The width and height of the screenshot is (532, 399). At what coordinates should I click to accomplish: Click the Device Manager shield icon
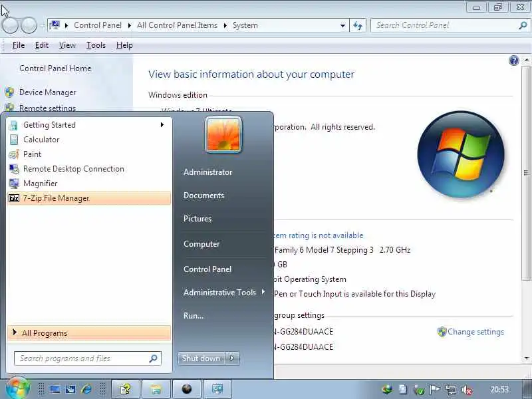(9, 92)
